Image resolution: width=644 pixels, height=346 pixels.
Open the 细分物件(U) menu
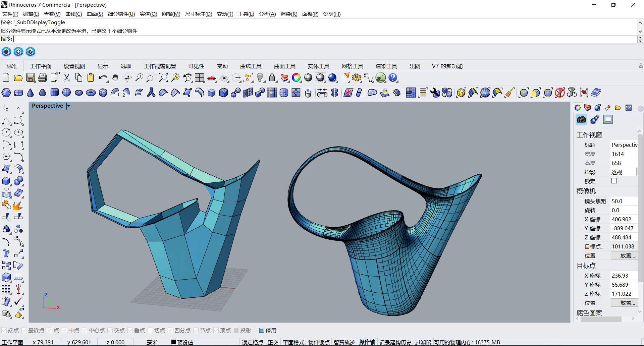pos(121,14)
